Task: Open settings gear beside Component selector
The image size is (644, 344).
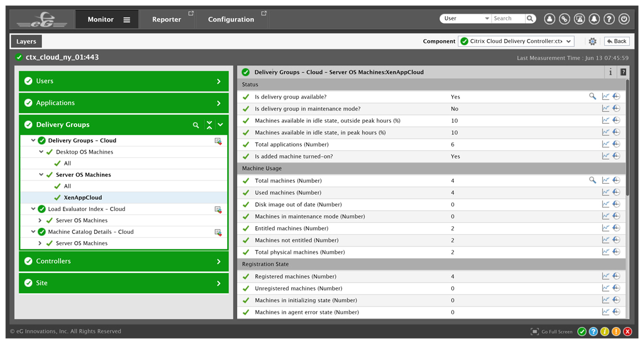Action: (592, 41)
